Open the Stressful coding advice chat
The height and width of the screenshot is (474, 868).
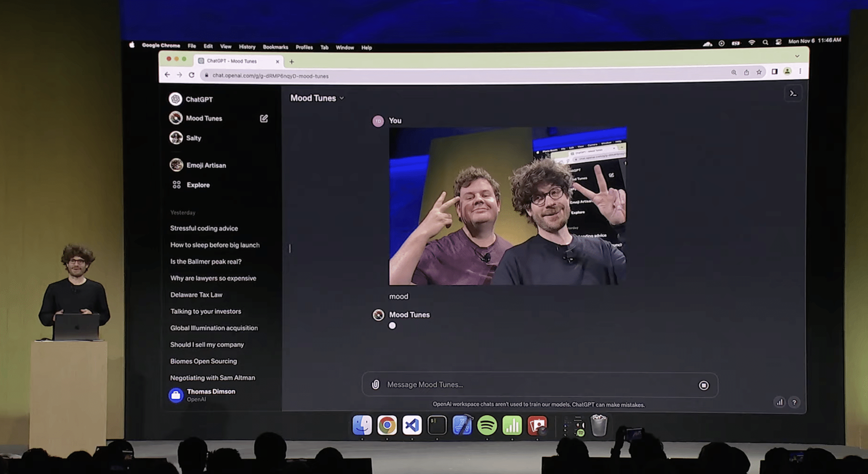204,228
